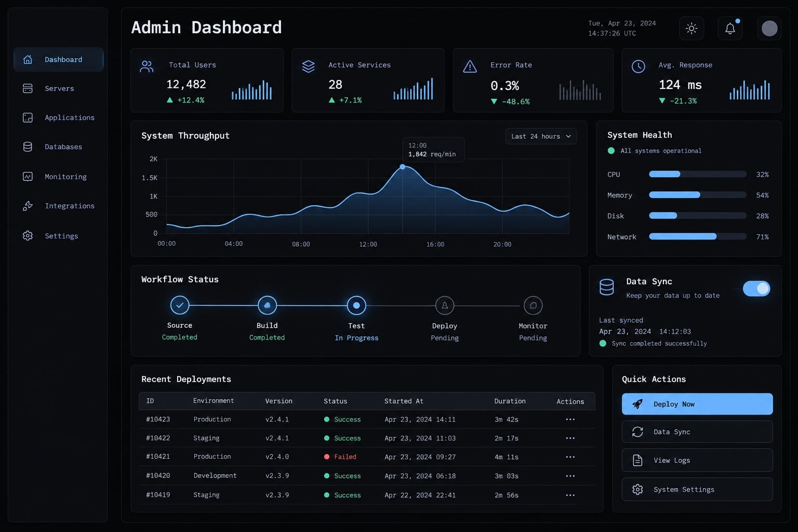Click the Test step workflow icon
The height and width of the screenshot is (532, 798).
click(356, 305)
